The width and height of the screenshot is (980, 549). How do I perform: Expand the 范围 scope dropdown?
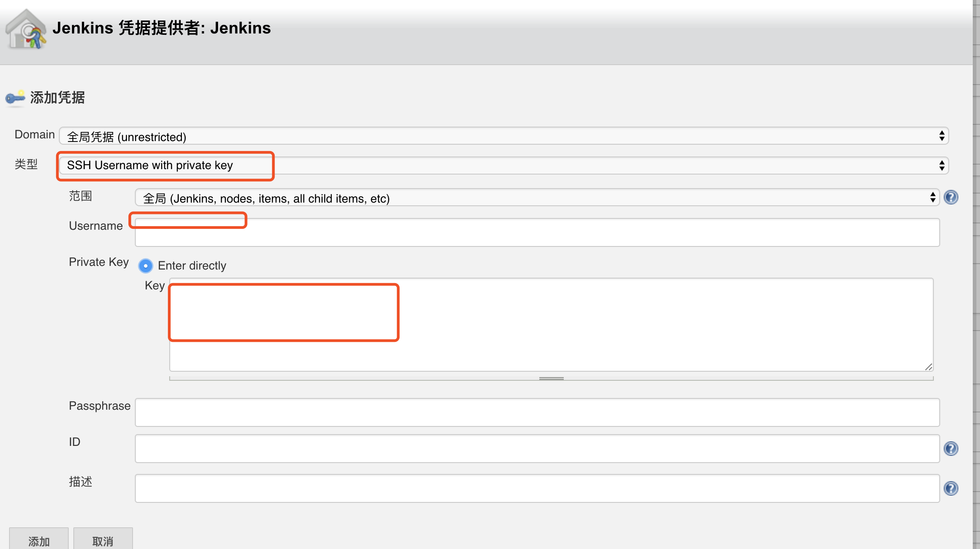point(537,198)
